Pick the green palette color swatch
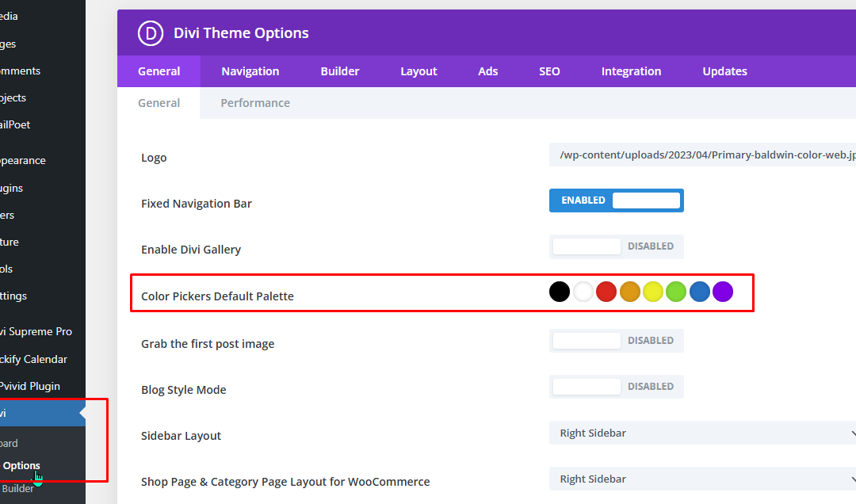Screen dimensions: 856x504 [676, 292]
